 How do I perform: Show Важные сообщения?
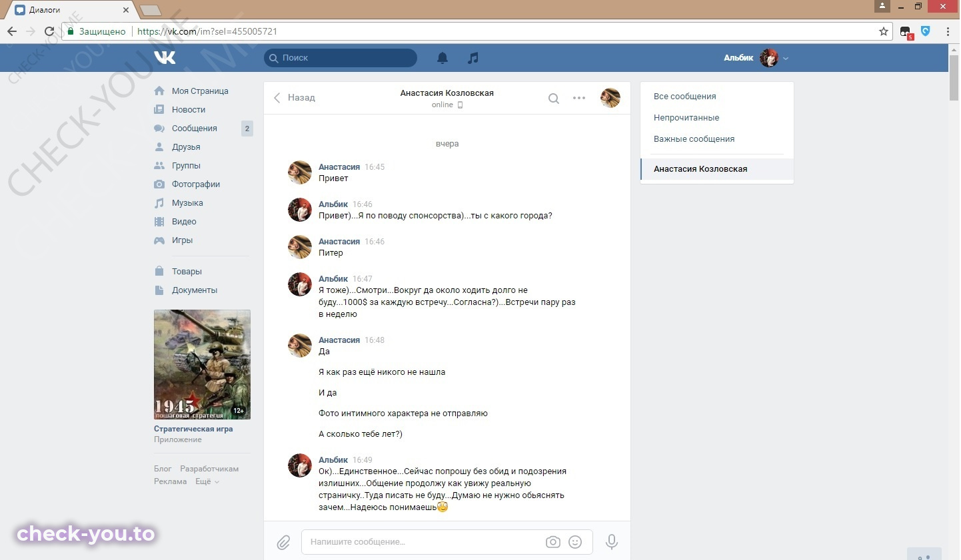click(x=694, y=139)
